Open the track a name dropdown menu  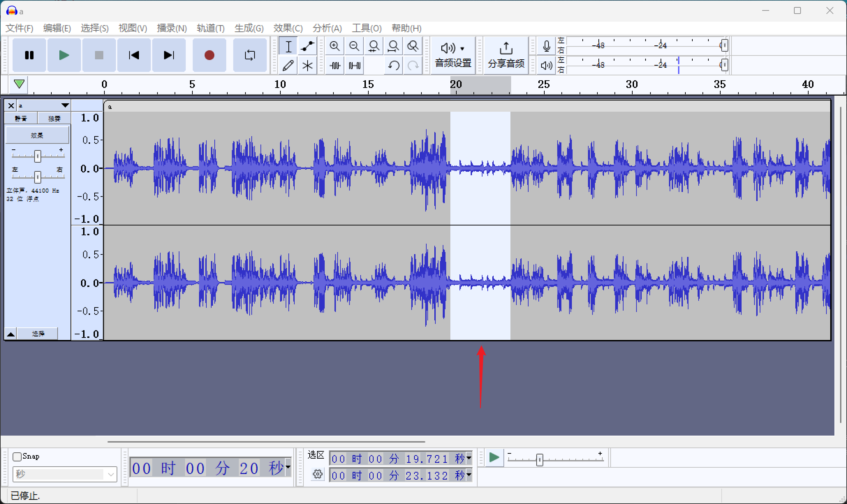pos(44,105)
